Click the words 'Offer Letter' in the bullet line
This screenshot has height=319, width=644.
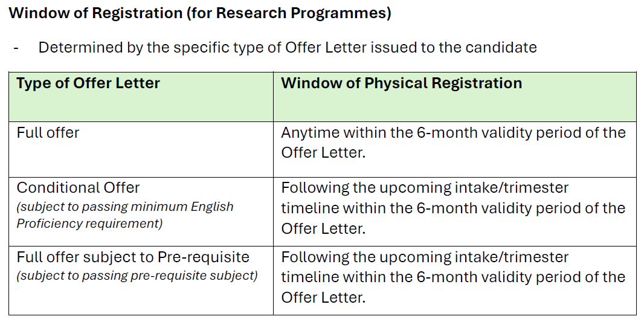(x=326, y=48)
